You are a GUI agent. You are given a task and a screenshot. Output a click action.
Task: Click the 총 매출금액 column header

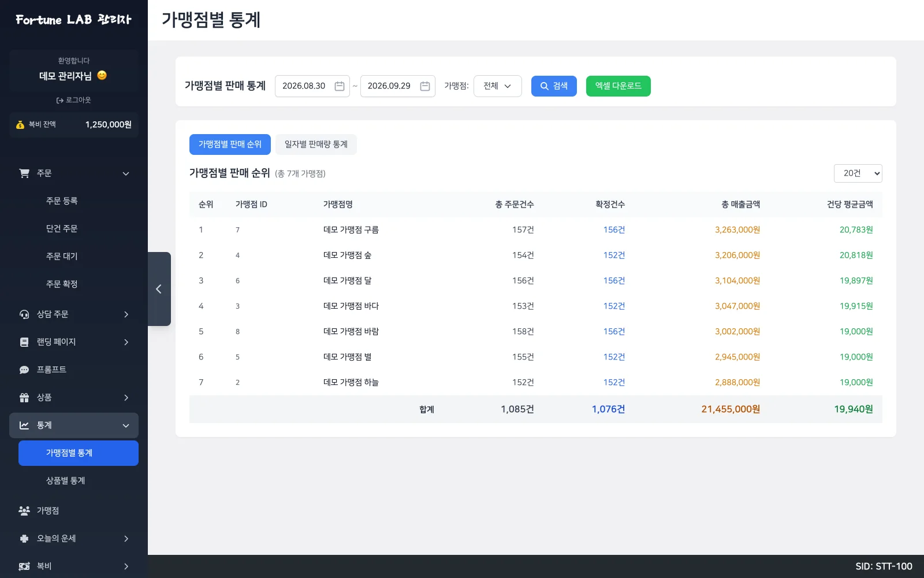point(740,205)
